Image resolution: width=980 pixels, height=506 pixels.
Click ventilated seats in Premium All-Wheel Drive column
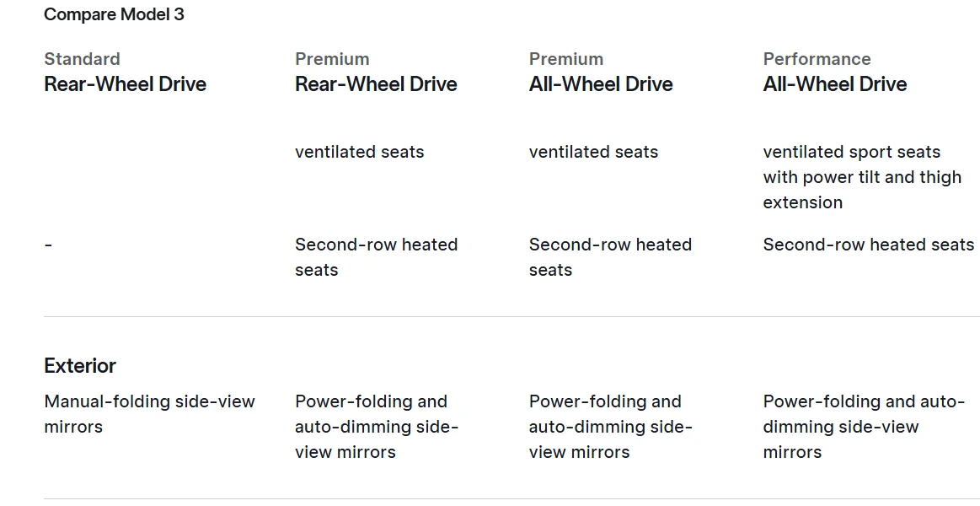coord(593,152)
